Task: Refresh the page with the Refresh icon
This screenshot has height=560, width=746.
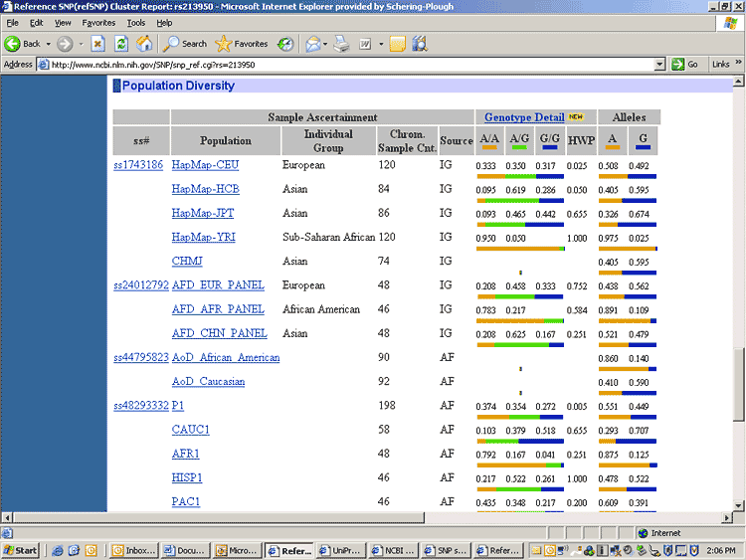Action: coord(121,44)
